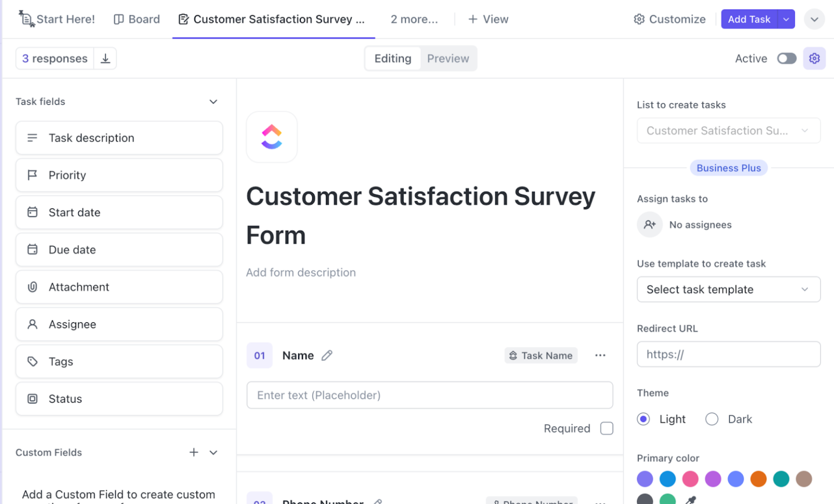Open the Board view tab
Image resolution: width=834 pixels, height=504 pixels.
tap(136, 19)
